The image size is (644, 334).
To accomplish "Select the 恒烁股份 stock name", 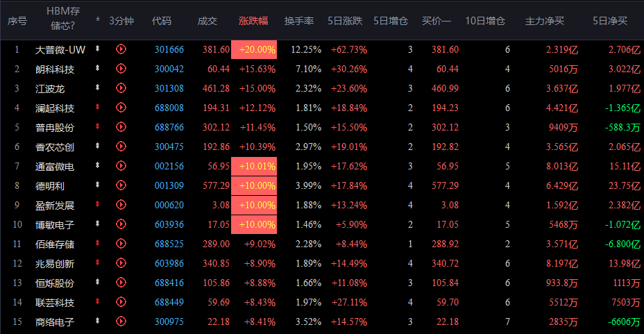I will coord(55,283).
